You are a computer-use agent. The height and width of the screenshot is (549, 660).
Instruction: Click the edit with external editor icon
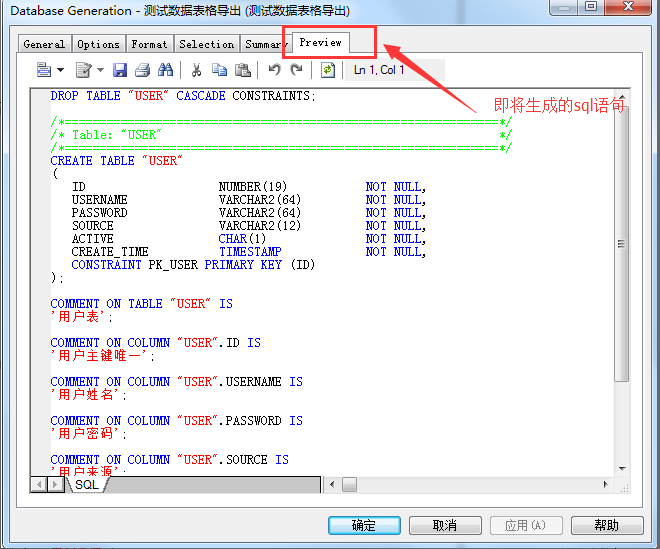point(83,70)
